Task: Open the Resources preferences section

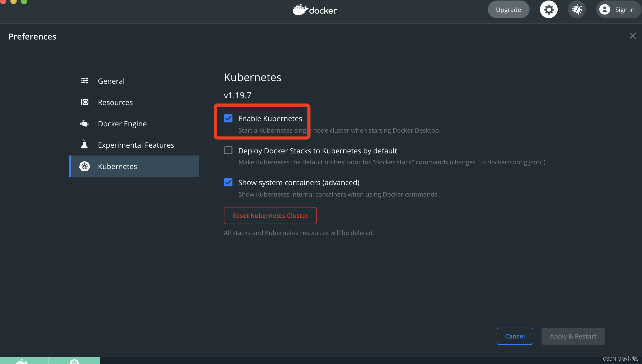Action: tap(115, 102)
